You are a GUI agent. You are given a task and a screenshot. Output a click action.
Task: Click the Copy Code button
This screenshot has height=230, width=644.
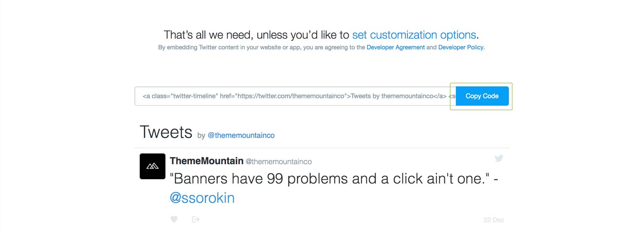click(482, 96)
